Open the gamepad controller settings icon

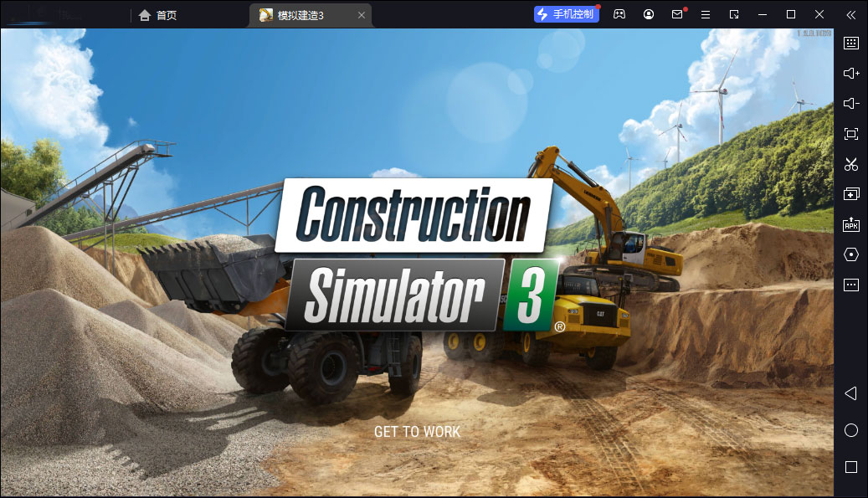pos(619,14)
